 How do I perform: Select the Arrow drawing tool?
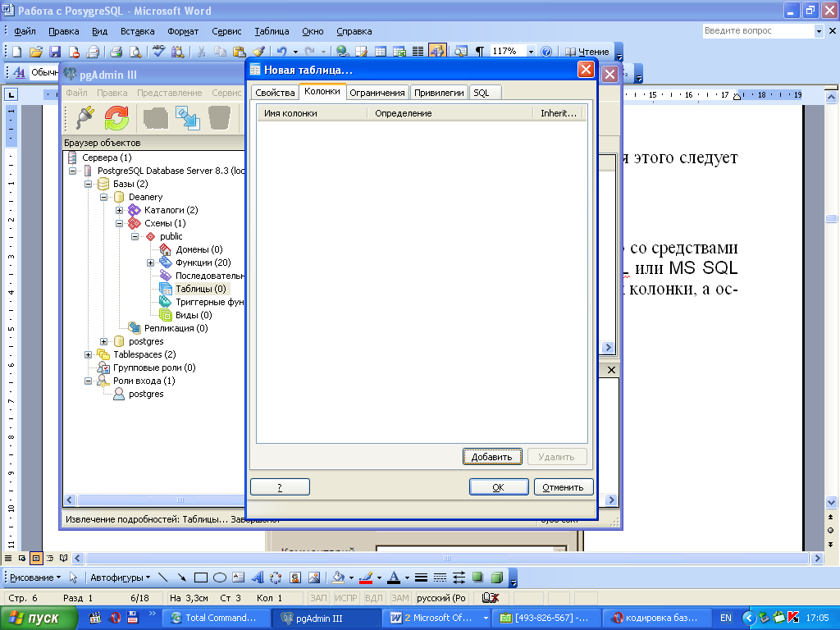point(181,577)
